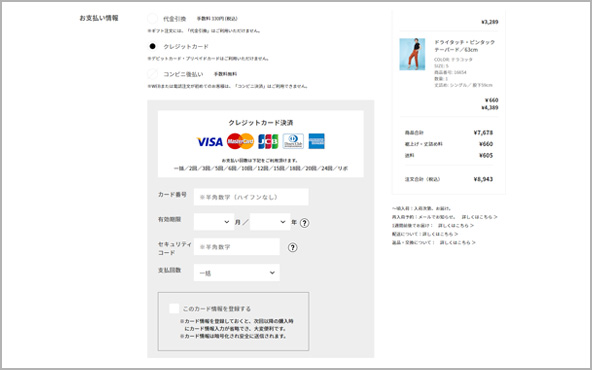Focus the セキュリティコード input field
592x370 pixels.
pos(237,247)
